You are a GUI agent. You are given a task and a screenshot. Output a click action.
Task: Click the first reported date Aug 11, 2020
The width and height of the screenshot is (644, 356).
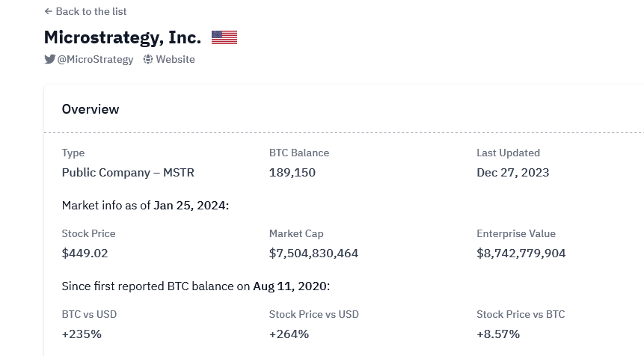290,286
